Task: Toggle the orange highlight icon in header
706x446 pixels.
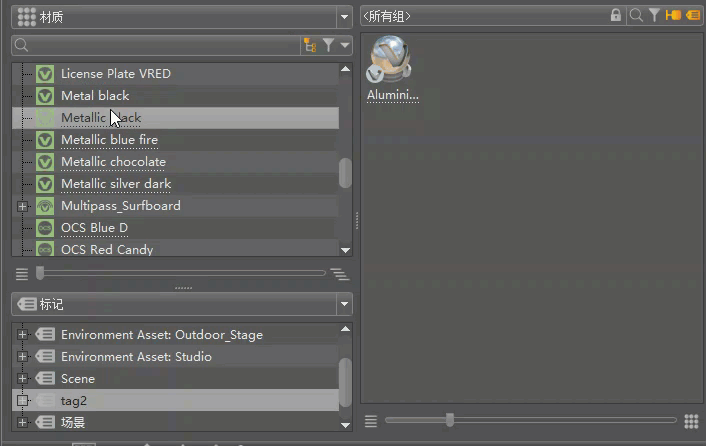Action: pos(674,15)
